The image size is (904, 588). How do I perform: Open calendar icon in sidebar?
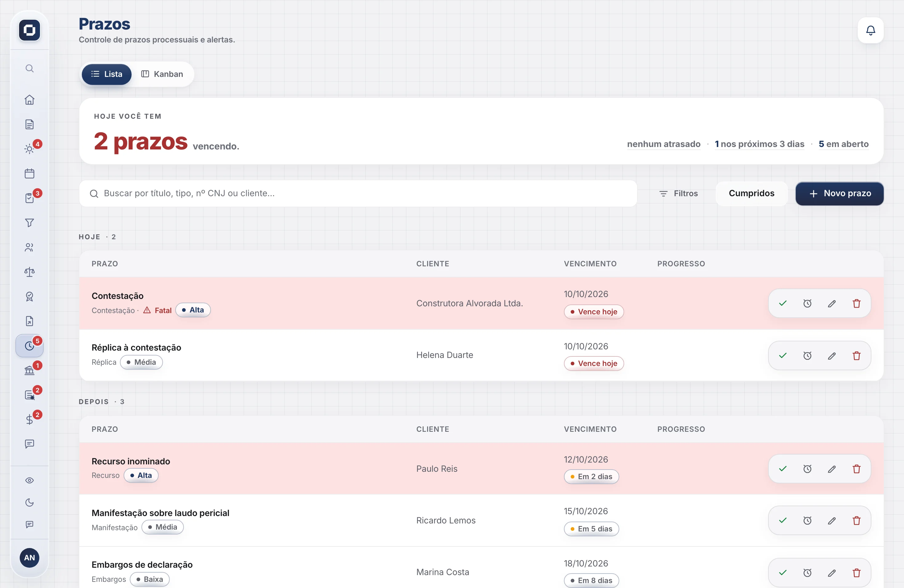pyautogui.click(x=30, y=173)
